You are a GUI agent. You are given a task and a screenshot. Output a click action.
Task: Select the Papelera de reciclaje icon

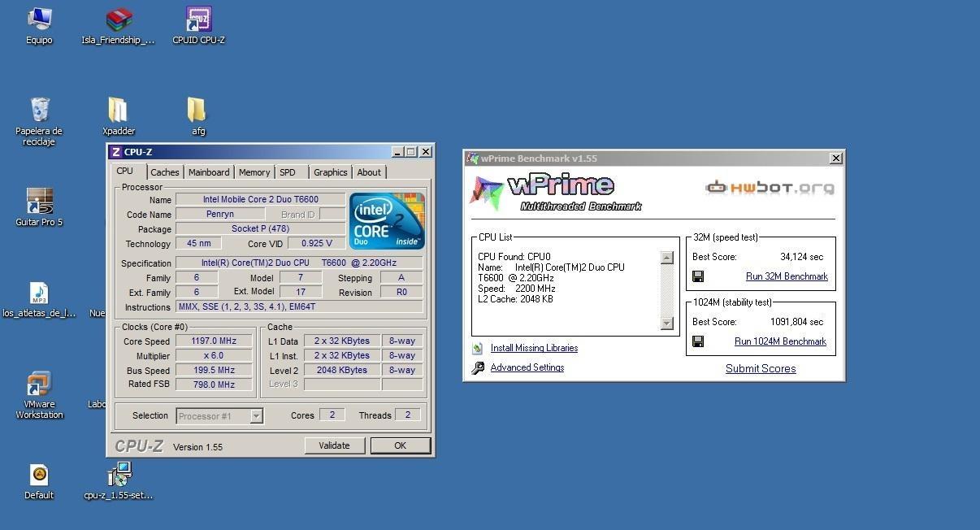[x=39, y=122]
